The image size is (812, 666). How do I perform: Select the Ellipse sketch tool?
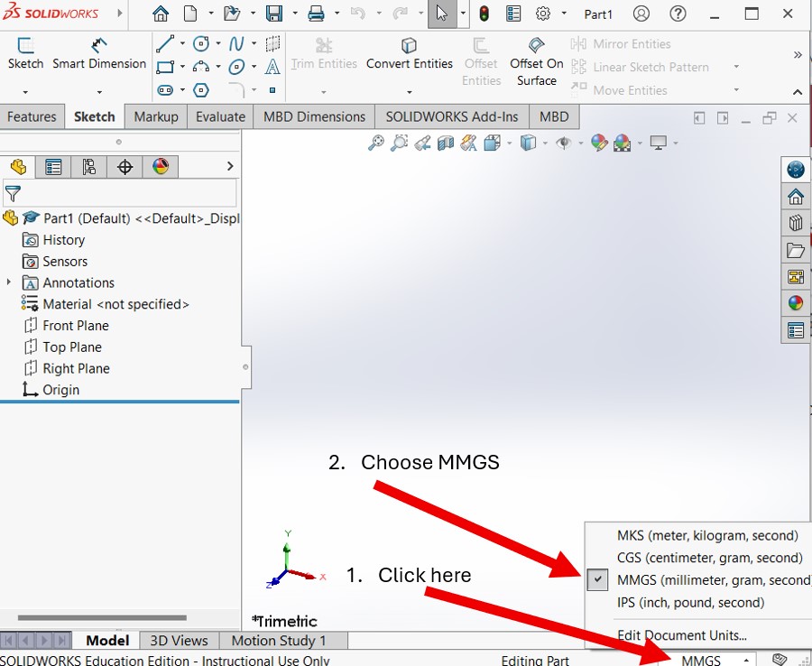[x=236, y=67]
